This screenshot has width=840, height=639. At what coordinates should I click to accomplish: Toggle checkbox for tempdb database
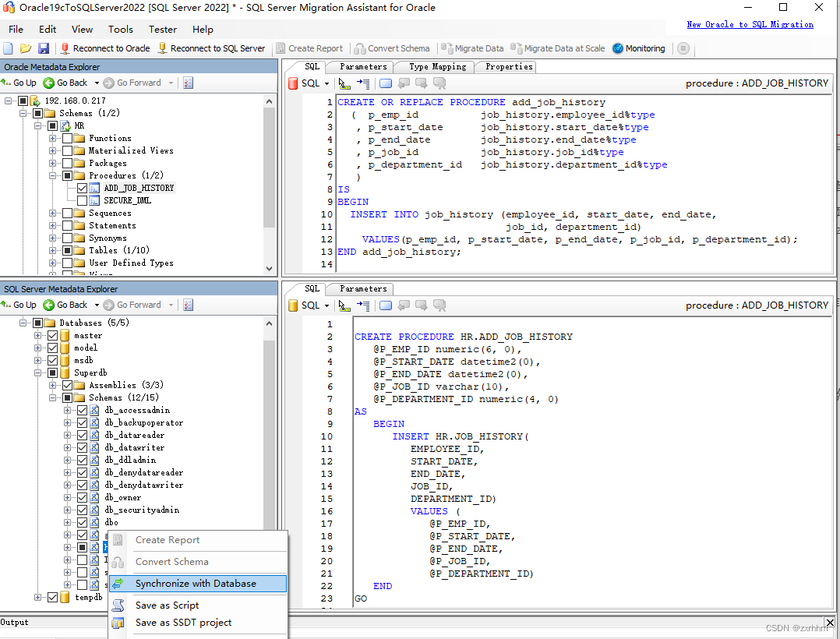pyautogui.click(x=52, y=597)
